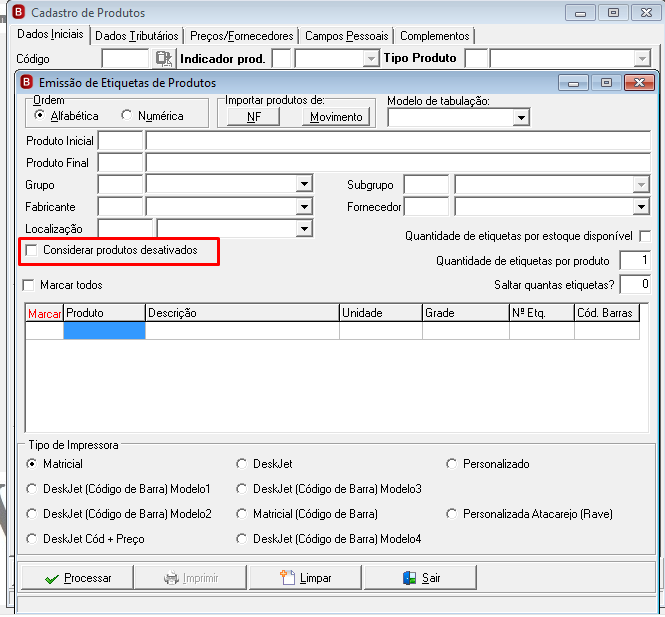Select DeskJet (Código de Barra) Modelo1
665x617 pixels.
coord(31,489)
